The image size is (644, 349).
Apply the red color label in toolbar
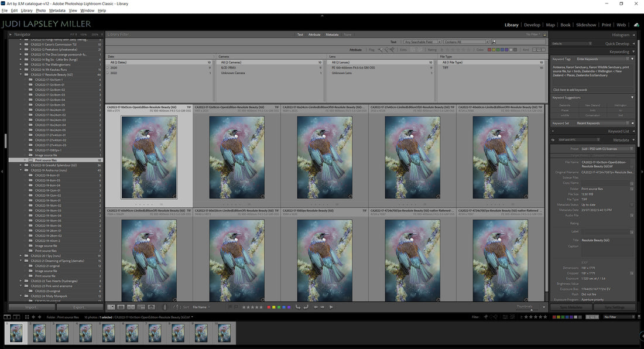coord(269,307)
